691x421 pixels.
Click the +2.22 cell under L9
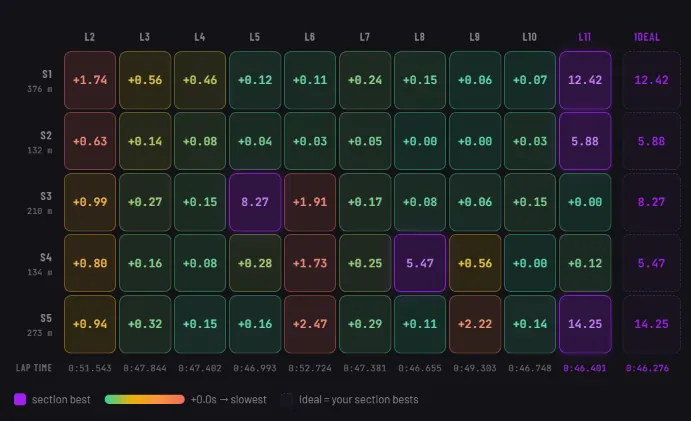click(475, 324)
